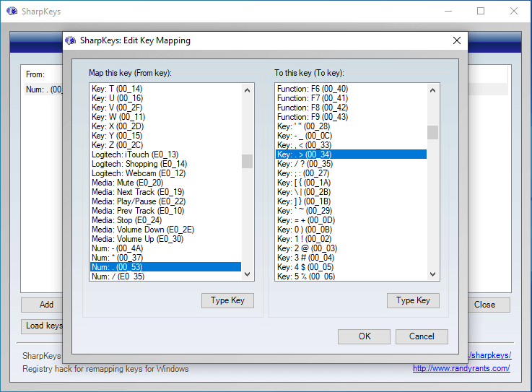Select 'Key: ; : (00_27)' in To list
Viewport: 532px width, 392px height.
(x=351, y=173)
